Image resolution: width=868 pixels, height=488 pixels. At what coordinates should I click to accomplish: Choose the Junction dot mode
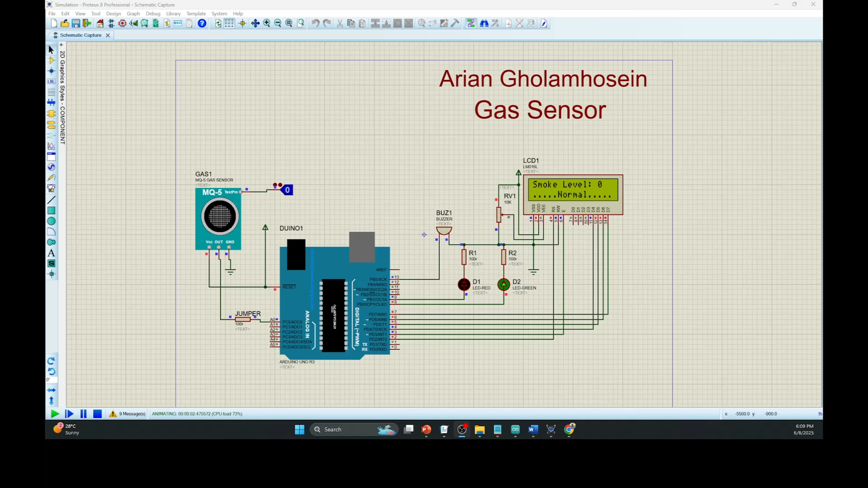tap(51, 71)
